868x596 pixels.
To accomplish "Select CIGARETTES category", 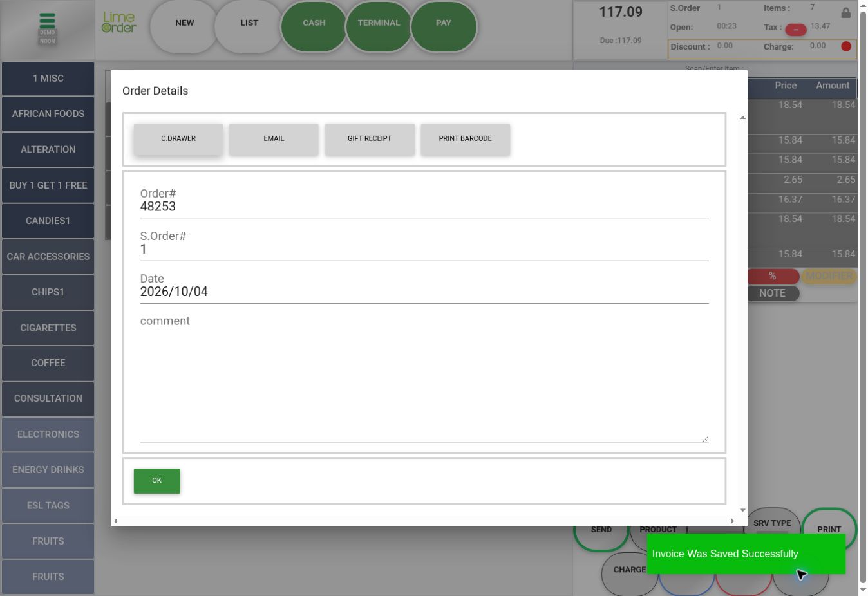I will 48,328.
